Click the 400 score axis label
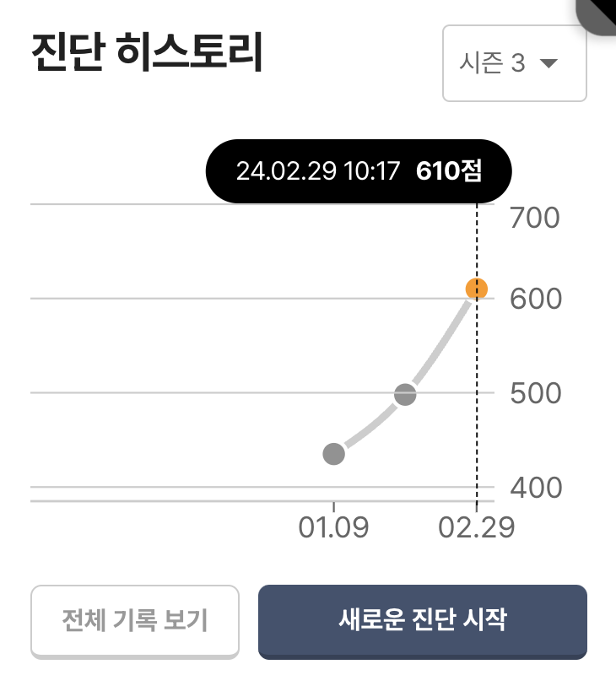Screen dimensions: 616x675 536,488
